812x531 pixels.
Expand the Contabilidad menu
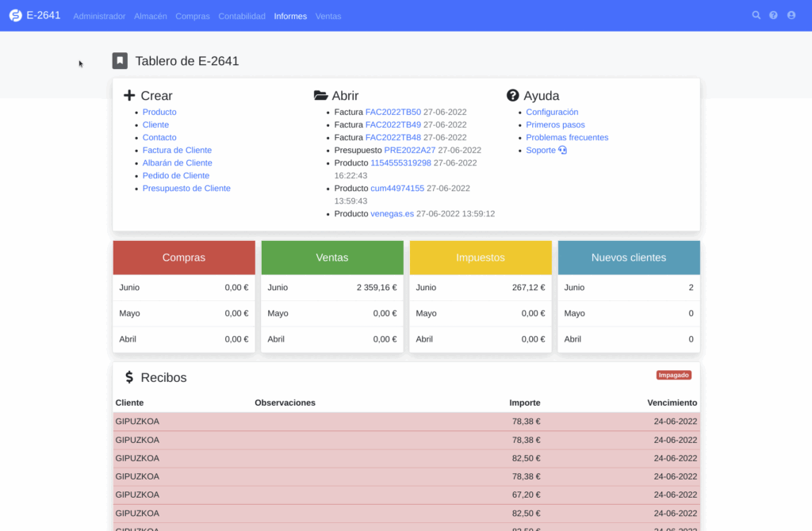242,16
